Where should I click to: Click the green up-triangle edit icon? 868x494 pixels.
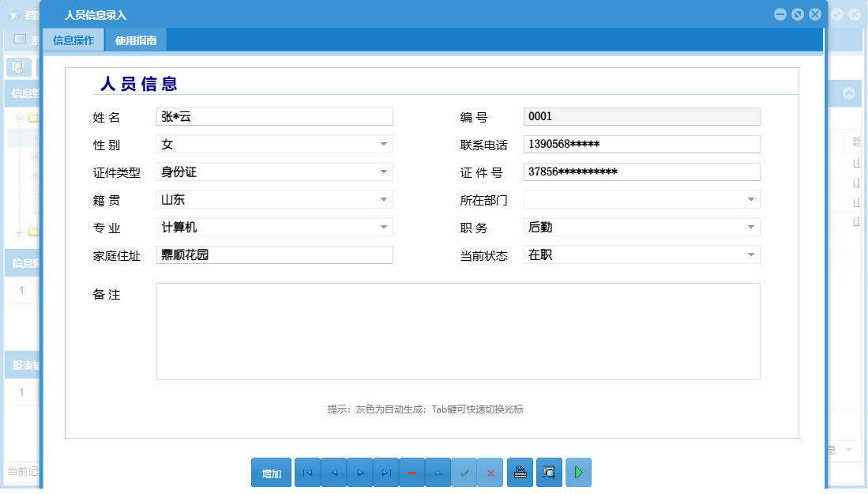(438, 472)
